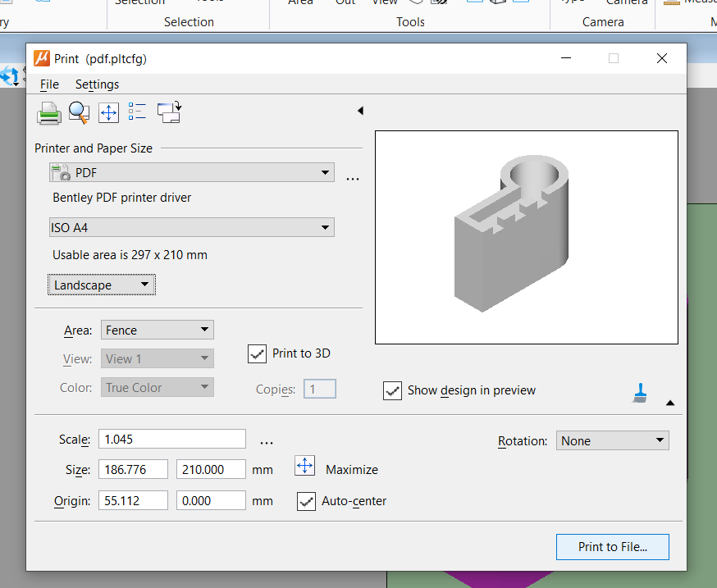Click the ellipsis beside the PDF printer driver
Screen dimensions: 717x588
(353, 177)
